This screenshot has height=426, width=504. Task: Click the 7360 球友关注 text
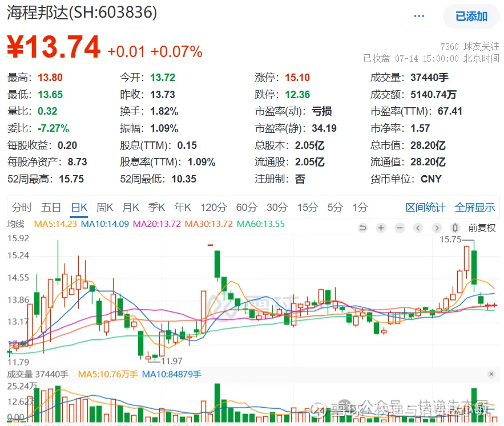click(470, 47)
